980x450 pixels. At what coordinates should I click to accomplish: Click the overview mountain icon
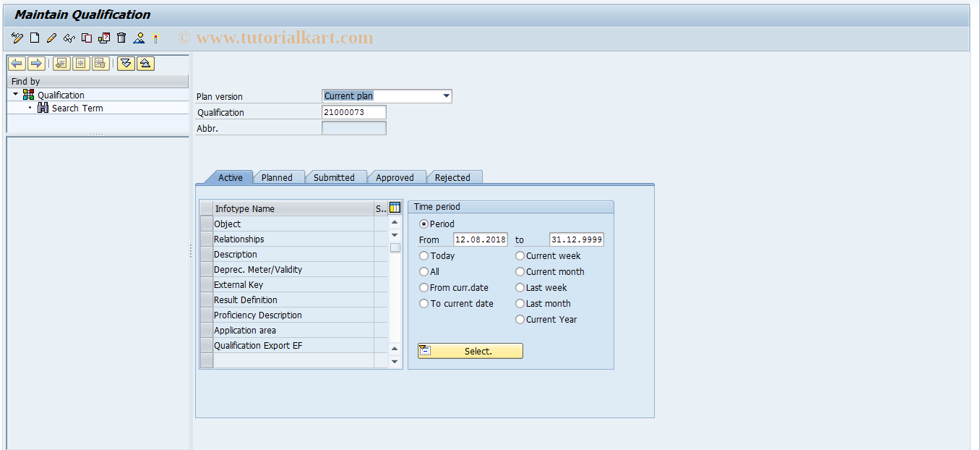click(x=139, y=38)
